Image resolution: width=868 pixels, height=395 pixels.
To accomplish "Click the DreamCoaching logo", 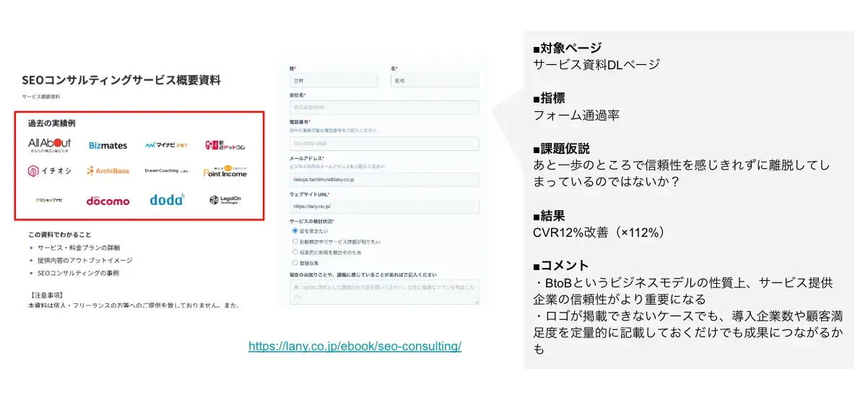I will (x=166, y=171).
